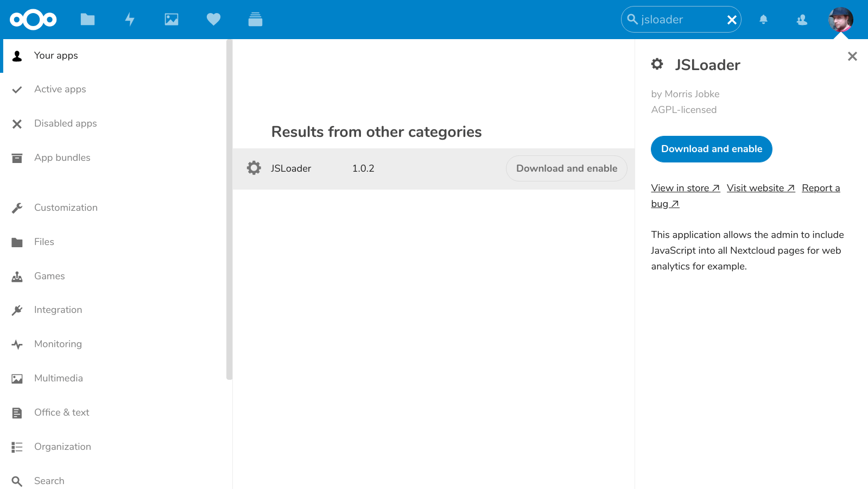
Task: Focus the jsloader search field
Action: point(681,20)
